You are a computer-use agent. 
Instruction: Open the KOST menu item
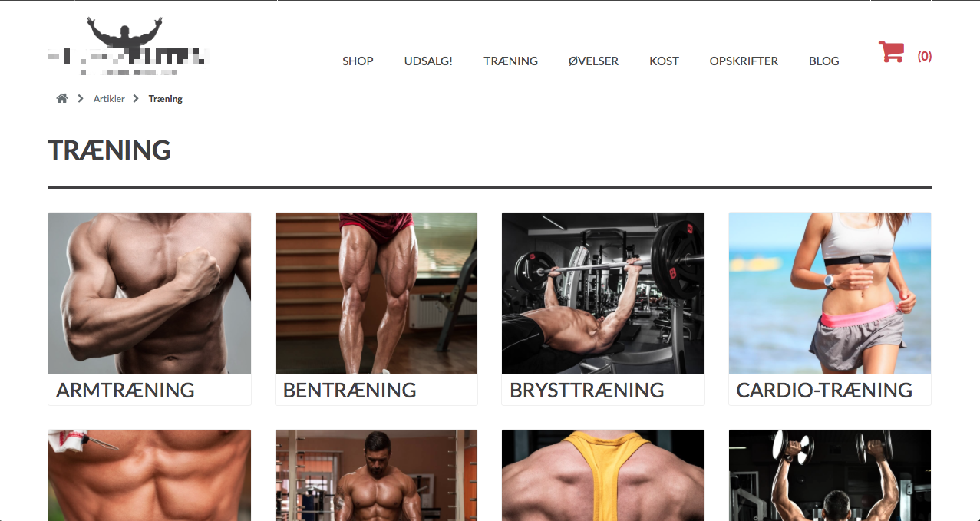[664, 61]
